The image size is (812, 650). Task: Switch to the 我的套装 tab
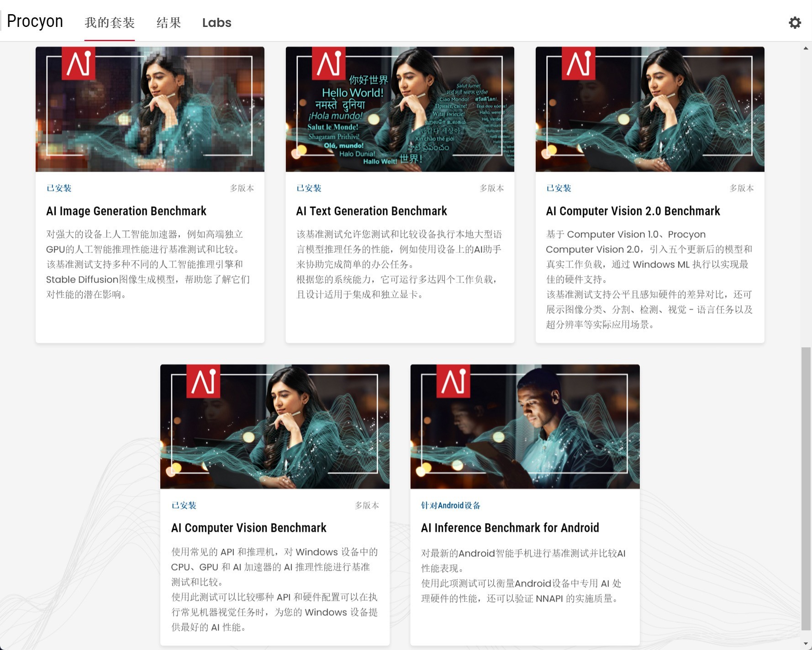click(x=110, y=22)
